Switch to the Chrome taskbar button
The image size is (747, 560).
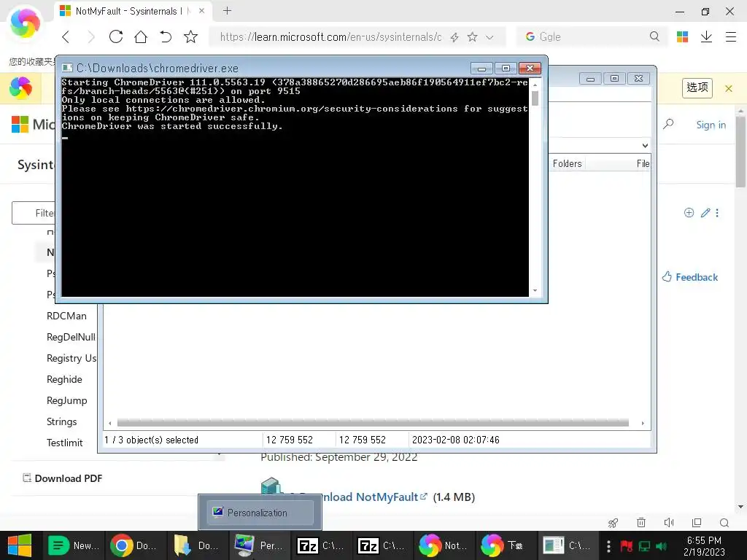click(135, 545)
